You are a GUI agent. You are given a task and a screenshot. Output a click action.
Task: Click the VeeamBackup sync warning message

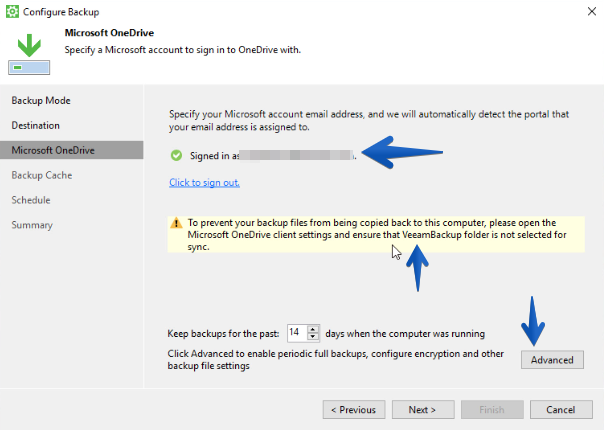coord(376,235)
